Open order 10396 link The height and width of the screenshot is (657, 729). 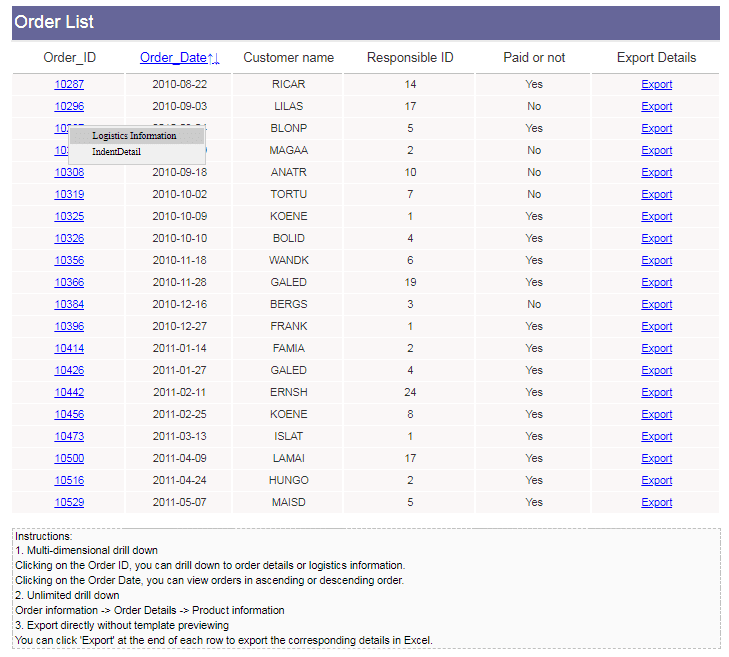pyautogui.click(x=69, y=326)
